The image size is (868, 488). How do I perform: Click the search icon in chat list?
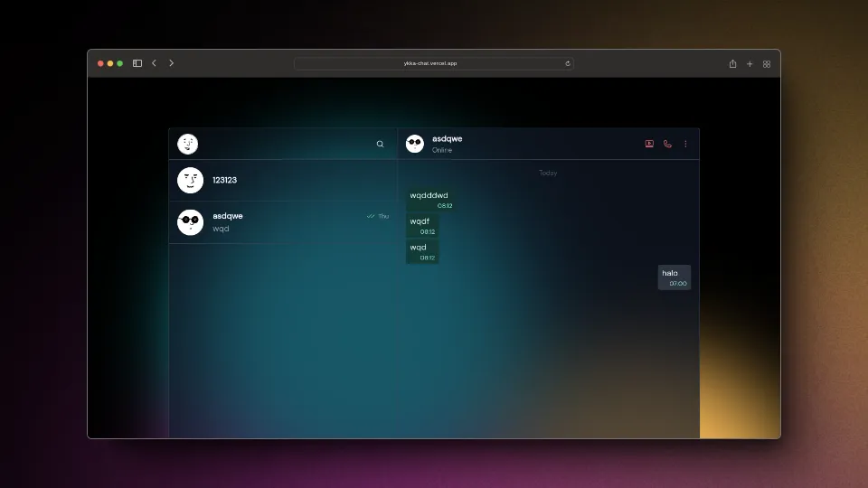click(x=380, y=144)
